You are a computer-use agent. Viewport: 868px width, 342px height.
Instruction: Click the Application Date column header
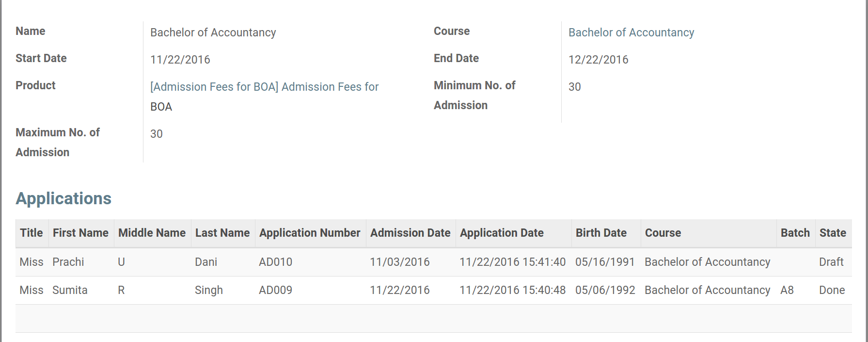(x=502, y=233)
